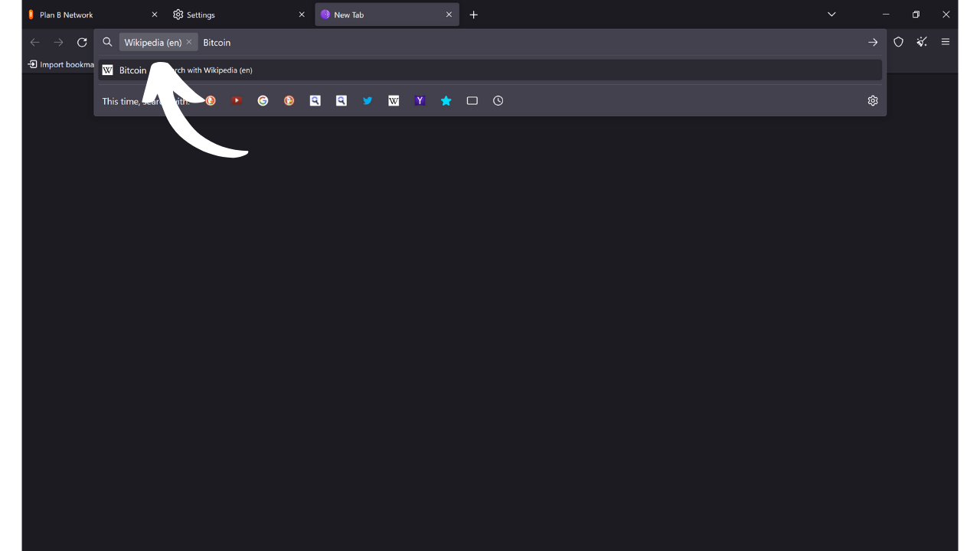Open Import bookmarks
This screenshot has height=551, width=980.
[60, 64]
